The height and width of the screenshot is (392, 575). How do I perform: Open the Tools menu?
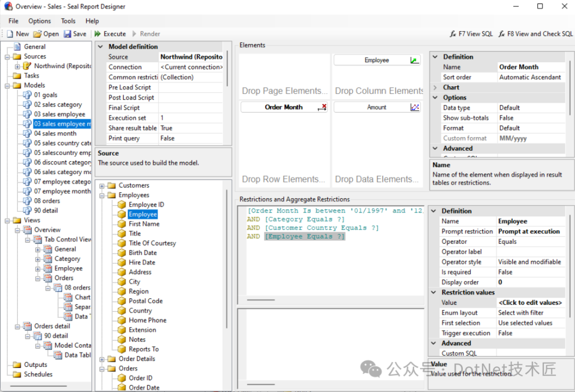tap(68, 21)
